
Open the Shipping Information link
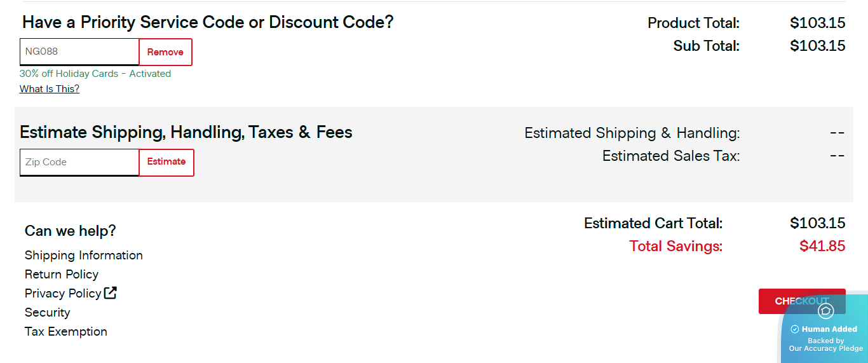pyautogui.click(x=84, y=256)
